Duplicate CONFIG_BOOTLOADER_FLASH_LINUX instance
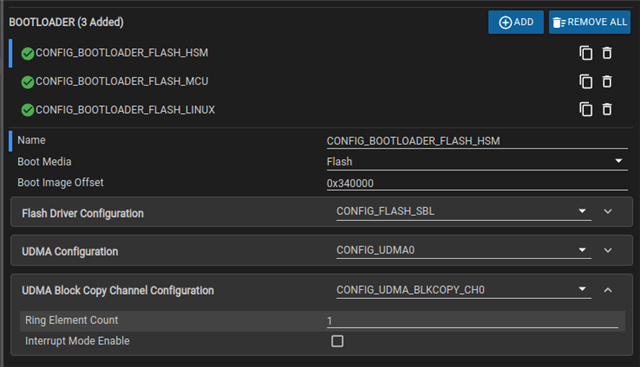The image size is (640, 367). pos(586,109)
